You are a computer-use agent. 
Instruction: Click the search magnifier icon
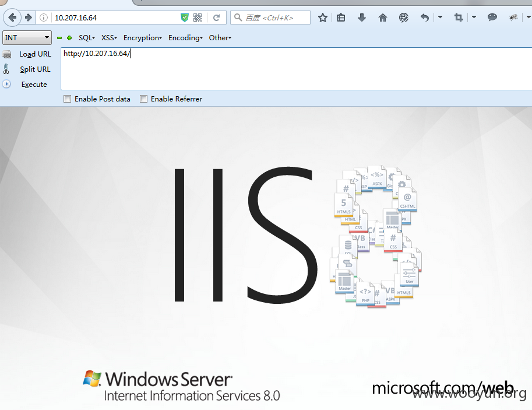click(238, 17)
